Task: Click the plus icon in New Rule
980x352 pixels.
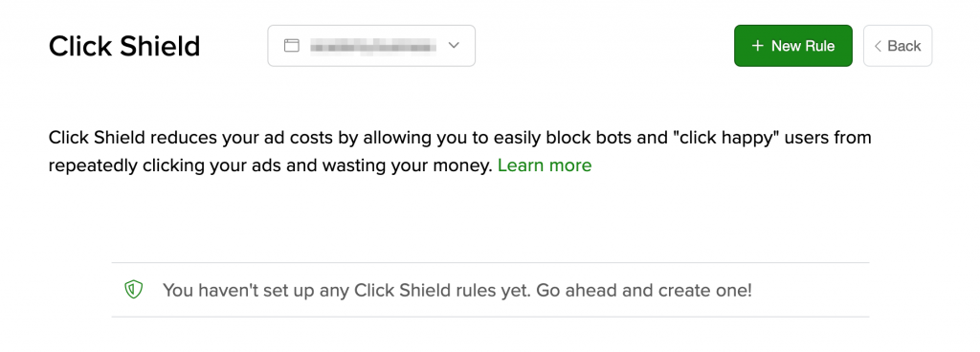Action: (758, 46)
